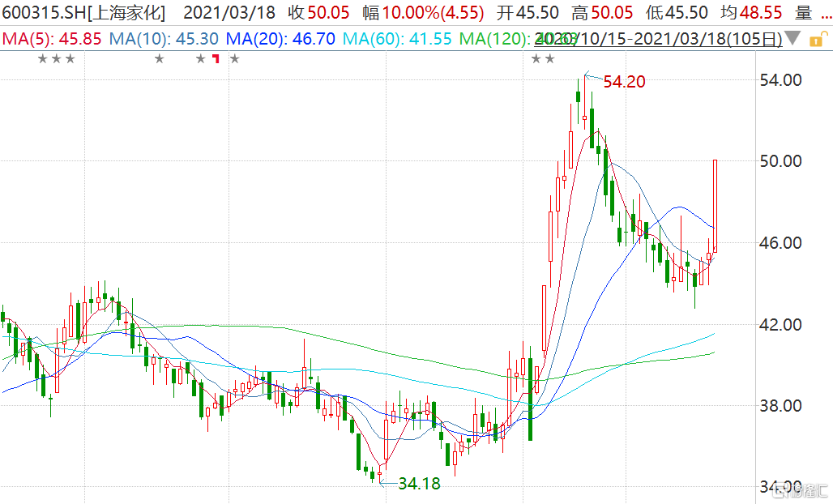Click the 38.00 price axis label
Image resolution: width=833 pixels, height=504 pixels.
tap(780, 406)
